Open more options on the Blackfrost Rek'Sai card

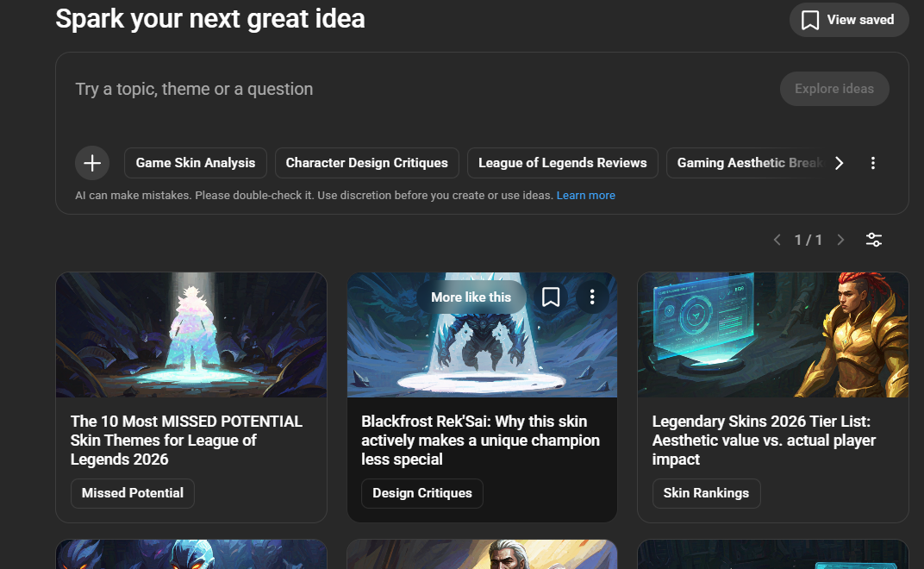[x=592, y=297]
